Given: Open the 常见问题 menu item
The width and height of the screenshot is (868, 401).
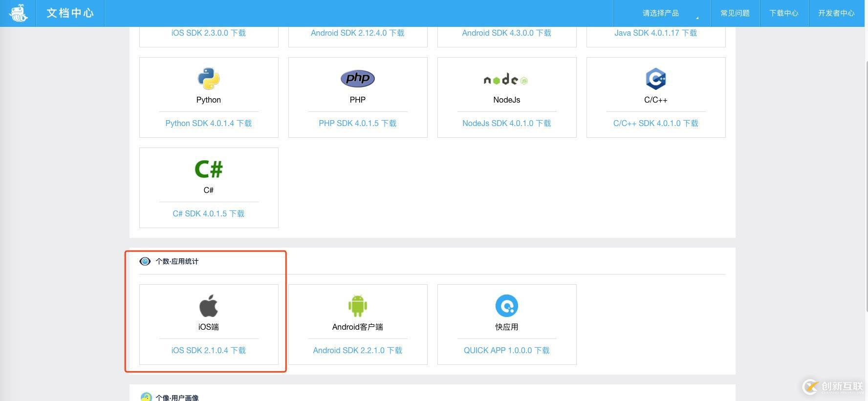Looking at the screenshot, I should tap(735, 13).
